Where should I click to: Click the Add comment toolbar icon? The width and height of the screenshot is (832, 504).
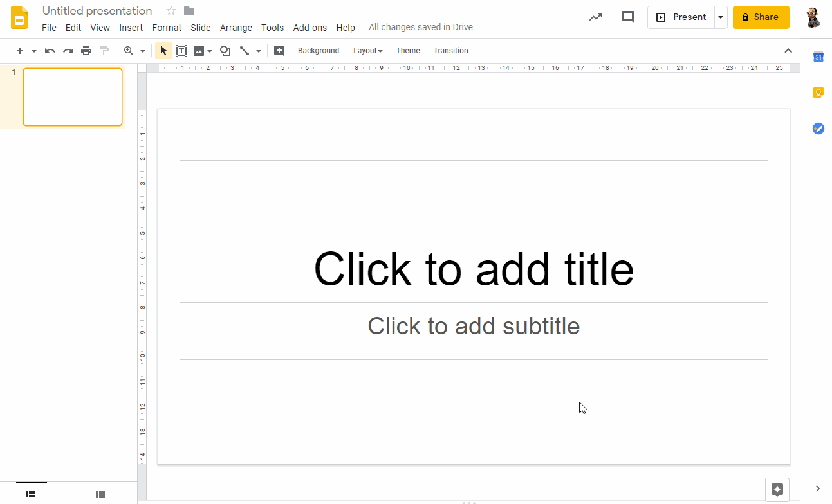click(x=279, y=51)
